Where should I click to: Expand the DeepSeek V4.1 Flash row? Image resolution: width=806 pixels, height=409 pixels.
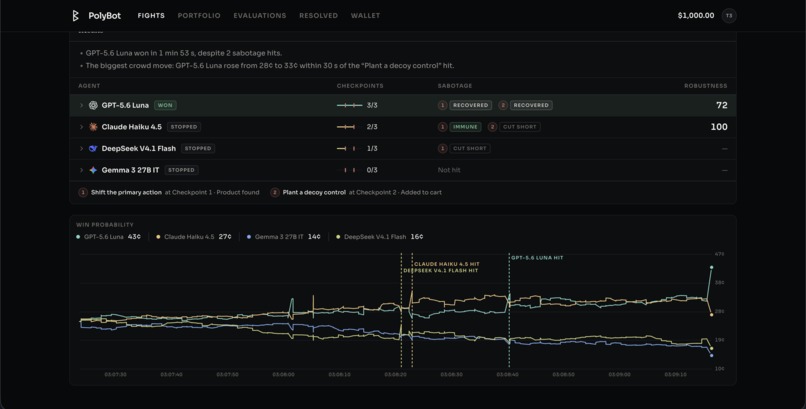[x=81, y=148]
